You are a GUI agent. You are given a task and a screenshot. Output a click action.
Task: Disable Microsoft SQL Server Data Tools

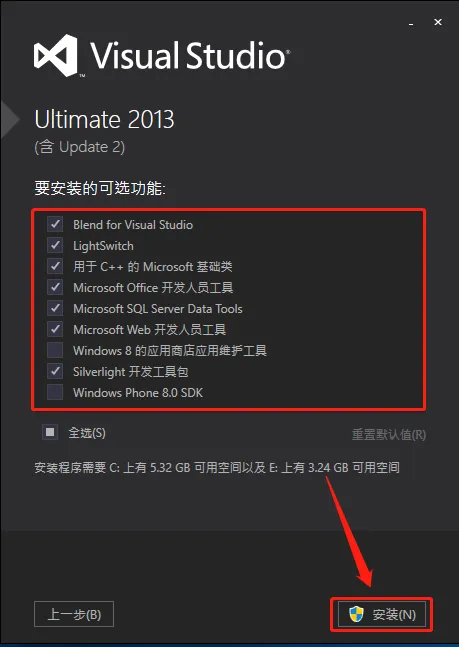[55, 308]
